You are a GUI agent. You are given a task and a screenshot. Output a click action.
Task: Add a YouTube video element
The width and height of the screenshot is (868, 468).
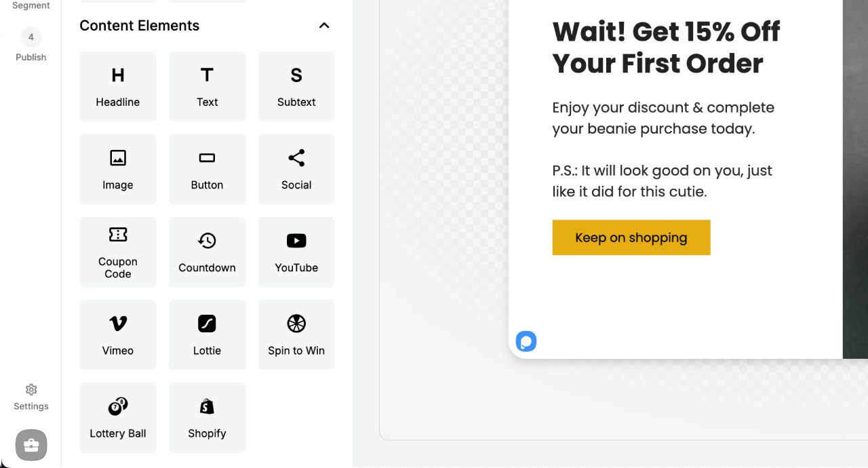coord(296,252)
